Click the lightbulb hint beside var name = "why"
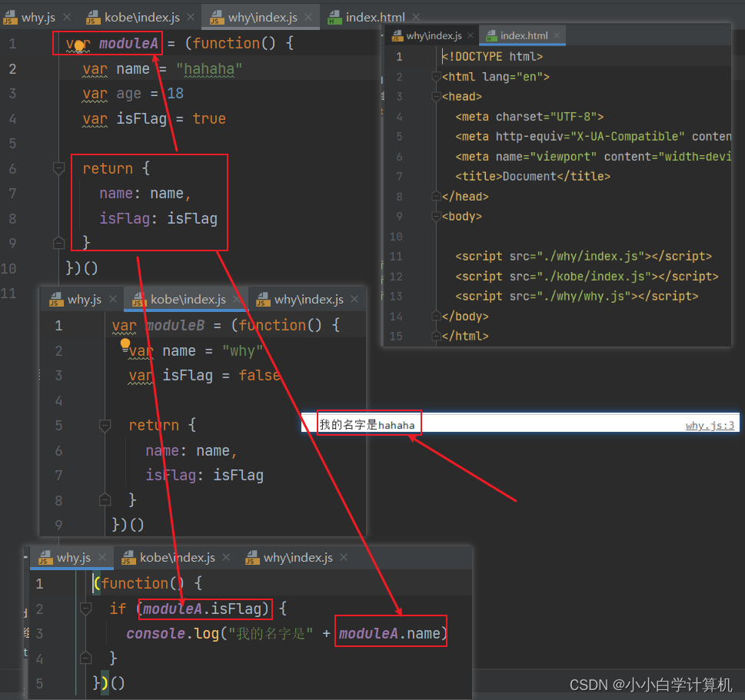This screenshot has width=745, height=700. point(125,343)
